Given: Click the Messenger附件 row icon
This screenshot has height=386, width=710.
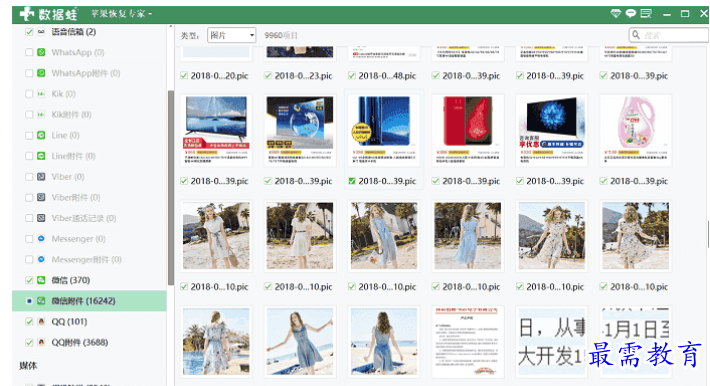Looking at the screenshot, I should [x=41, y=260].
